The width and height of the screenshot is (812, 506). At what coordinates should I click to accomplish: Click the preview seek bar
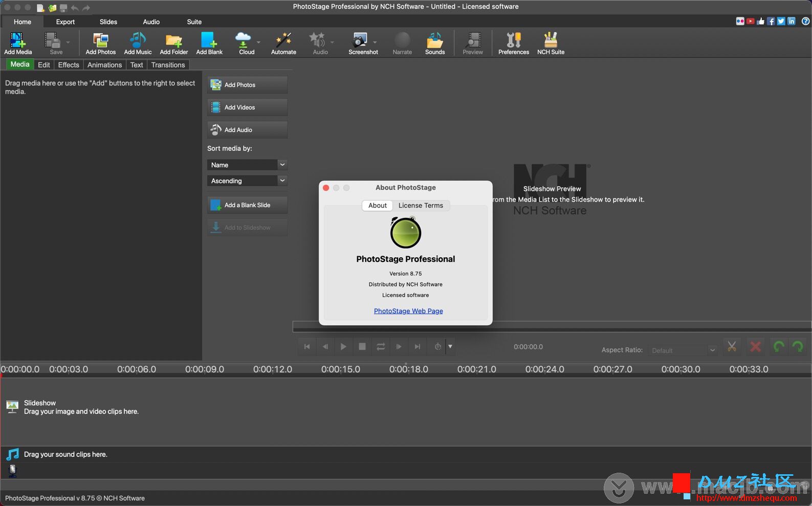coord(552,326)
